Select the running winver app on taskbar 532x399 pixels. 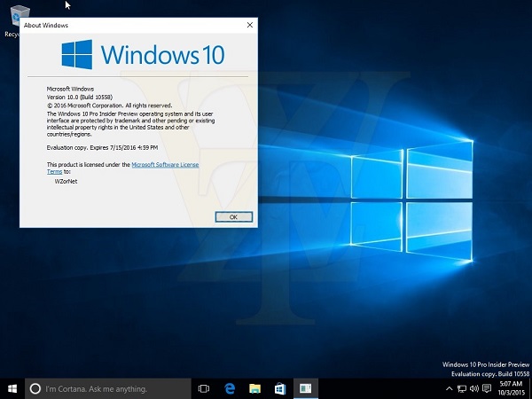click(306, 389)
